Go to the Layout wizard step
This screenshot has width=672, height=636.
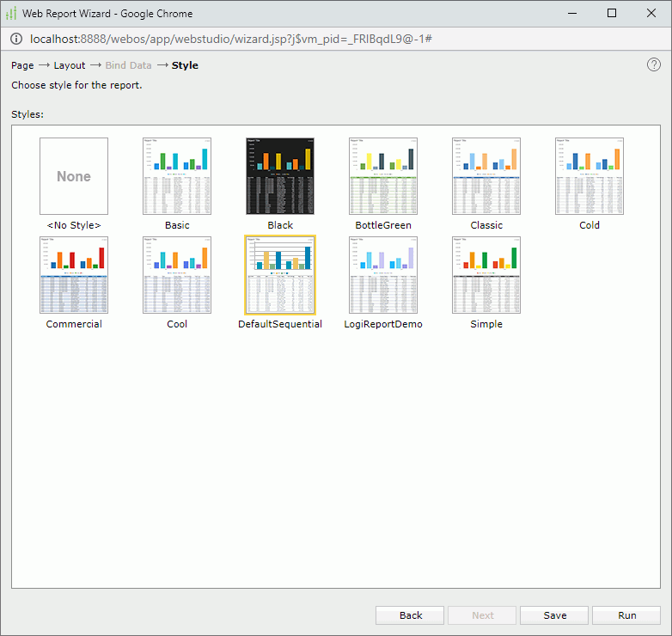(70, 65)
